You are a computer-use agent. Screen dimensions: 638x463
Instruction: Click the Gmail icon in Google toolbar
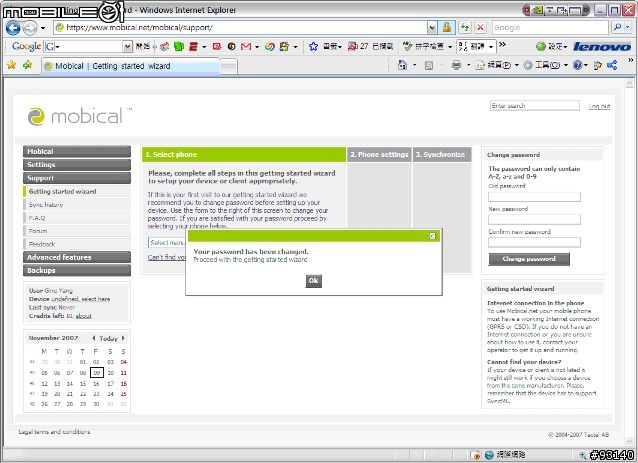[x=246, y=47]
